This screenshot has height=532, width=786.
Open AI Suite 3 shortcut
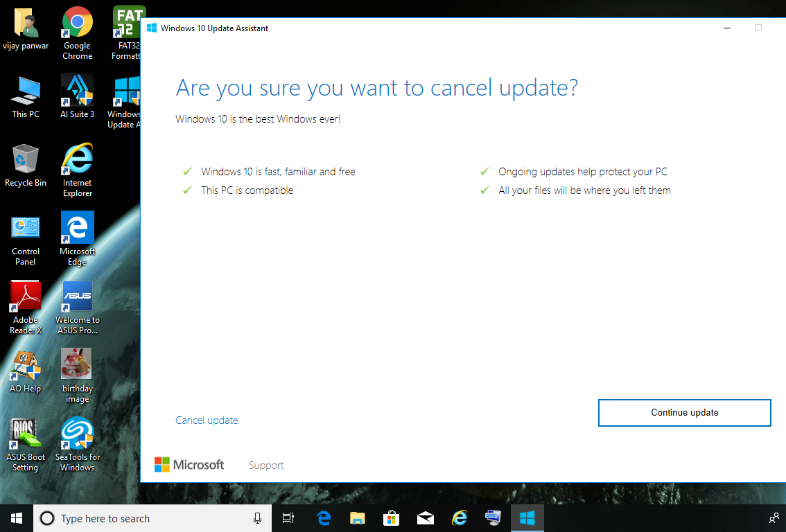(x=77, y=97)
